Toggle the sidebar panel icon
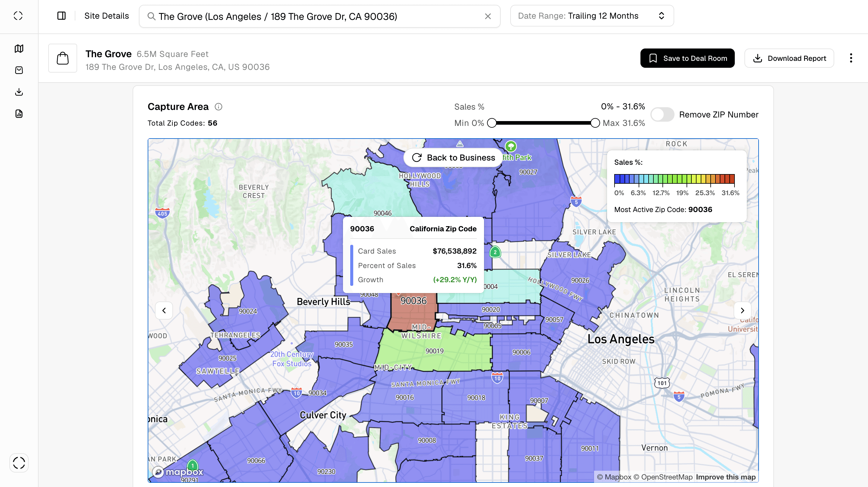This screenshot has height=487, width=868. (x=61, y=16)
